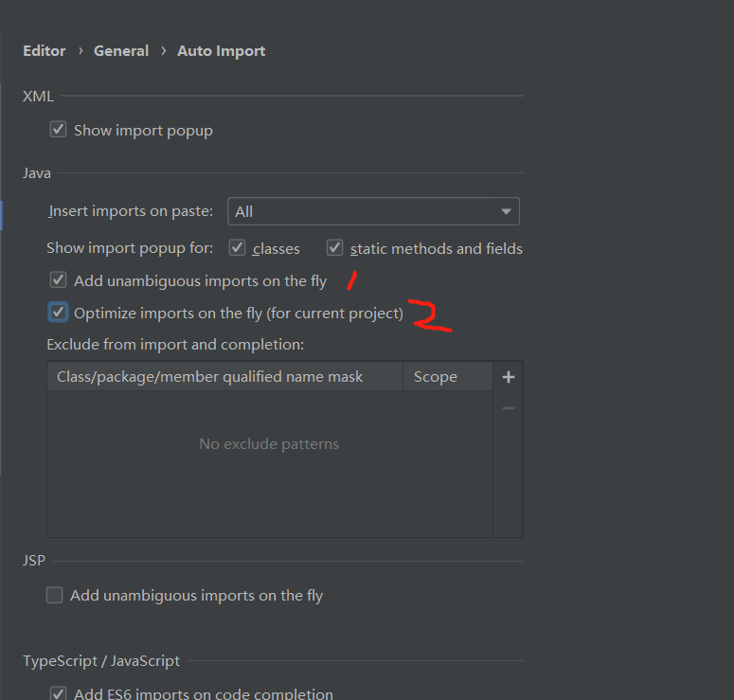Toggle Add ES6 imports on code completion
This screenshot has height=700, width=734.
pyautogui.click(x=59, y=694)
